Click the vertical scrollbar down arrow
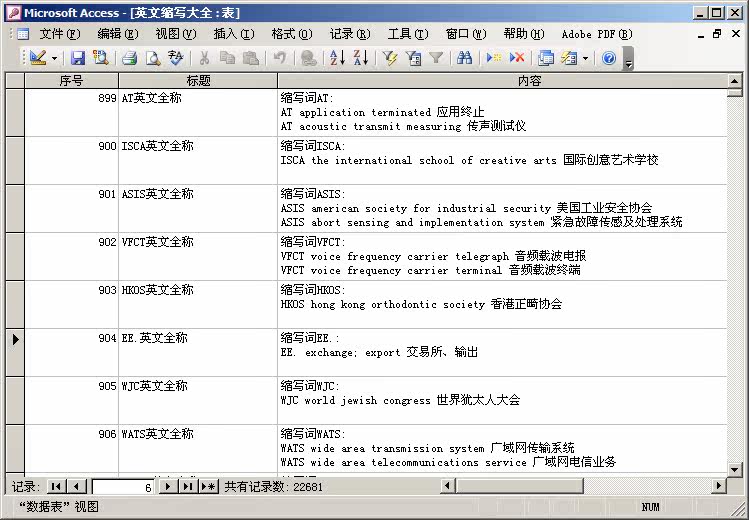 point(735,470)
